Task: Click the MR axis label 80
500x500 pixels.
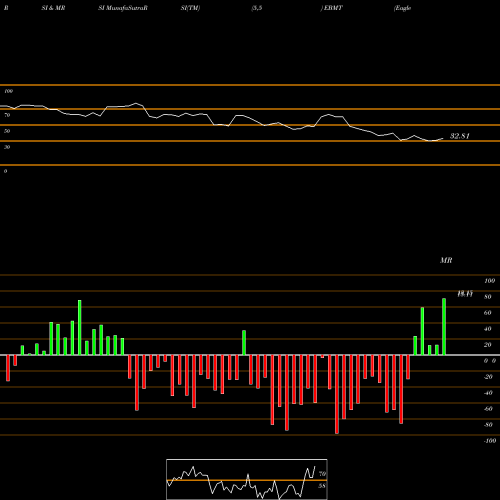Action: pyautogui.click(x=488, y=297)
